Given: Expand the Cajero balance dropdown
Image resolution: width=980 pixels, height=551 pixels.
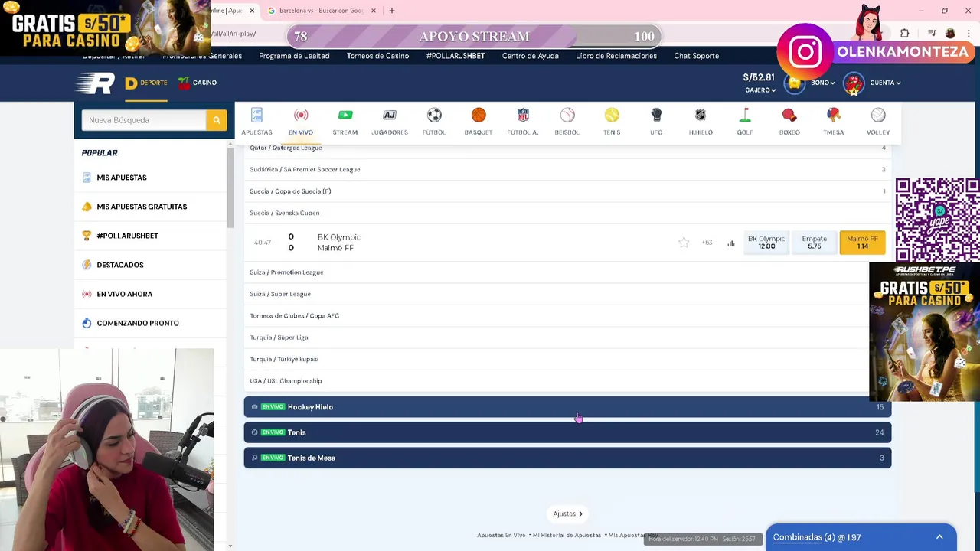Looking at the screenshot, I should click(760, 90).
